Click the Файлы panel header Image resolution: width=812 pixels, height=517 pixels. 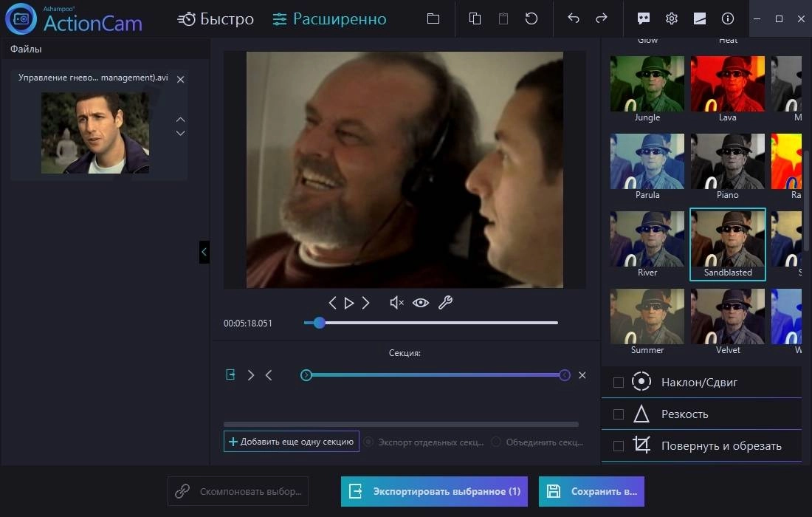(105, 49)
